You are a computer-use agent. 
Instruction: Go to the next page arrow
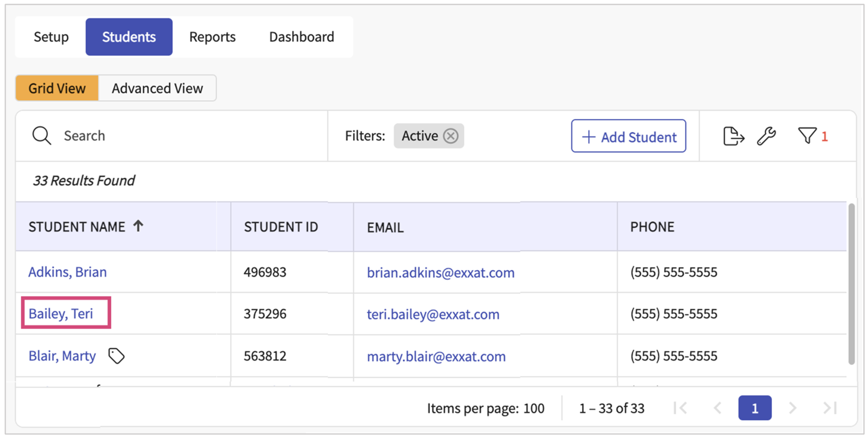[x=792, y=408]
